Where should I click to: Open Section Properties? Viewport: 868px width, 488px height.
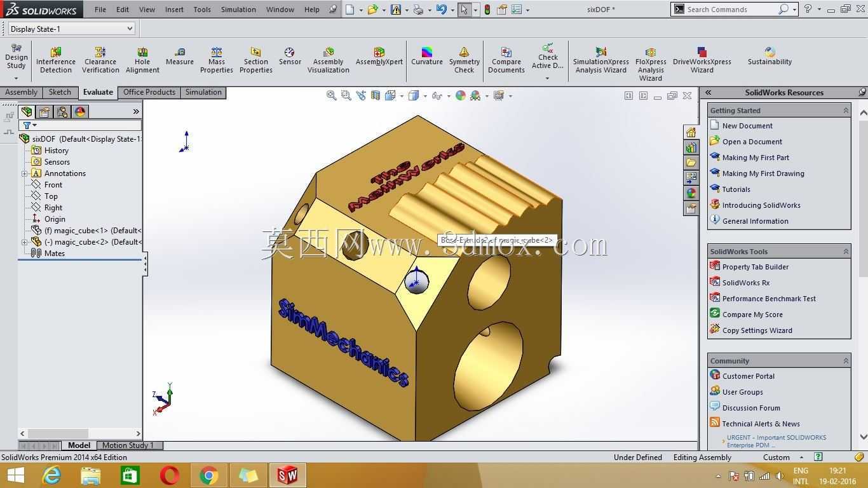click(256, 60)
